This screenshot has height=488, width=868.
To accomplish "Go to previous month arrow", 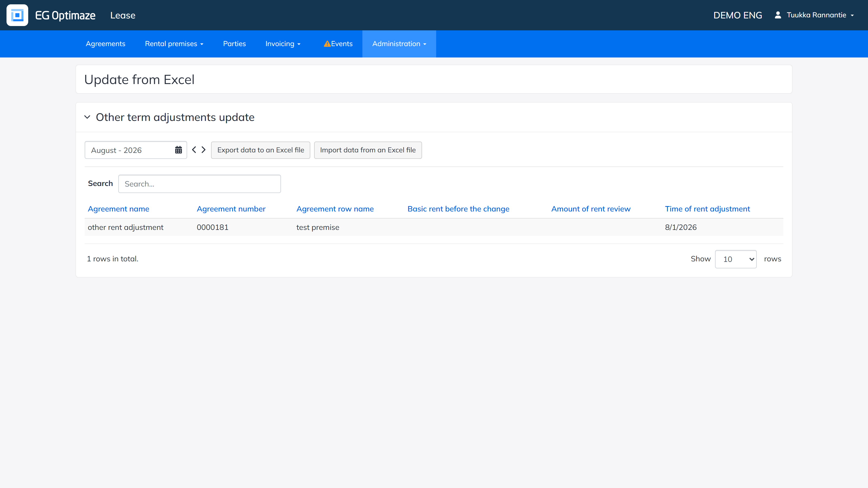I will click(194, 150).
